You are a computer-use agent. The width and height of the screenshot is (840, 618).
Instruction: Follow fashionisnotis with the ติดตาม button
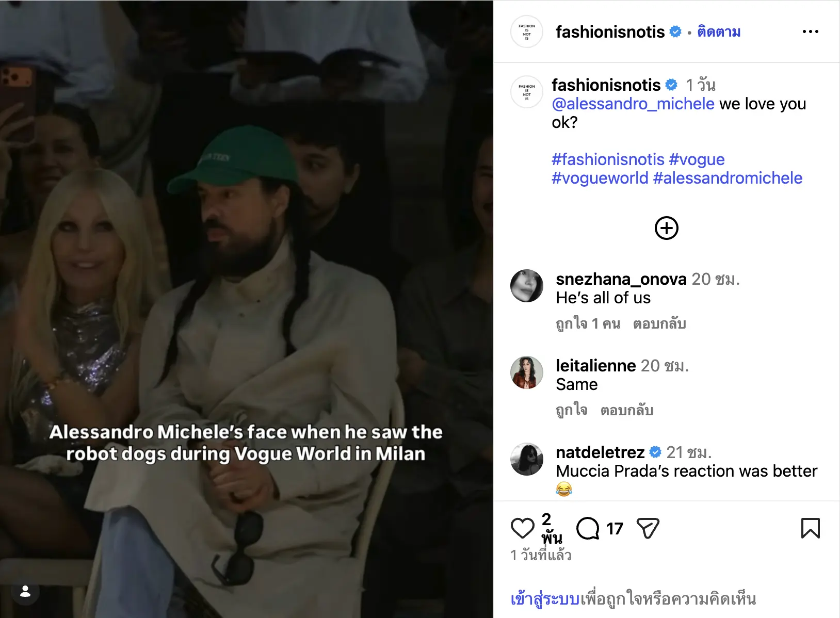719,32
